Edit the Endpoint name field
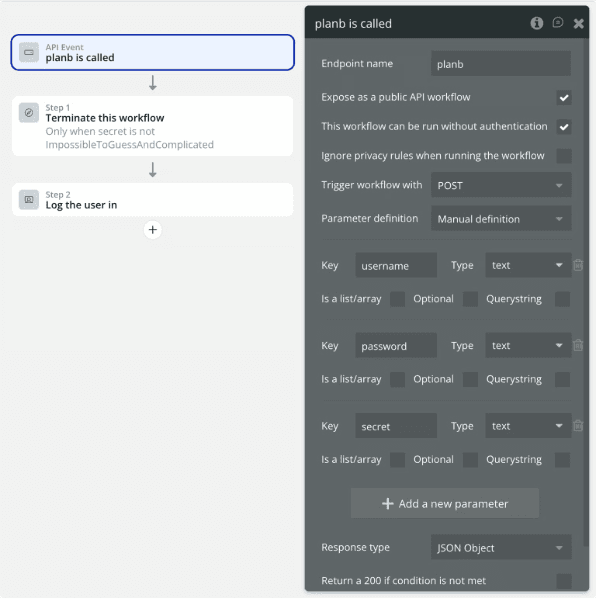The height and width of the screenshot is (599, 596). tap(501, 64)
